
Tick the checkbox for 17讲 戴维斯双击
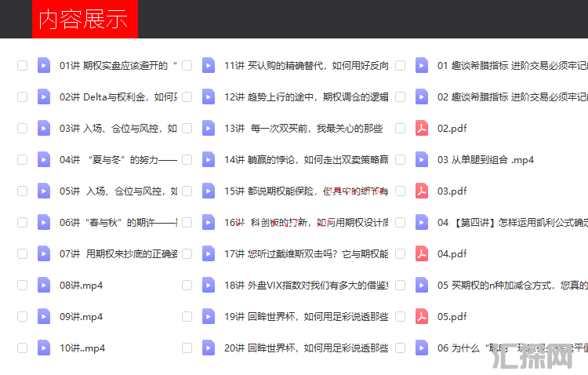(x=187, y=254)
